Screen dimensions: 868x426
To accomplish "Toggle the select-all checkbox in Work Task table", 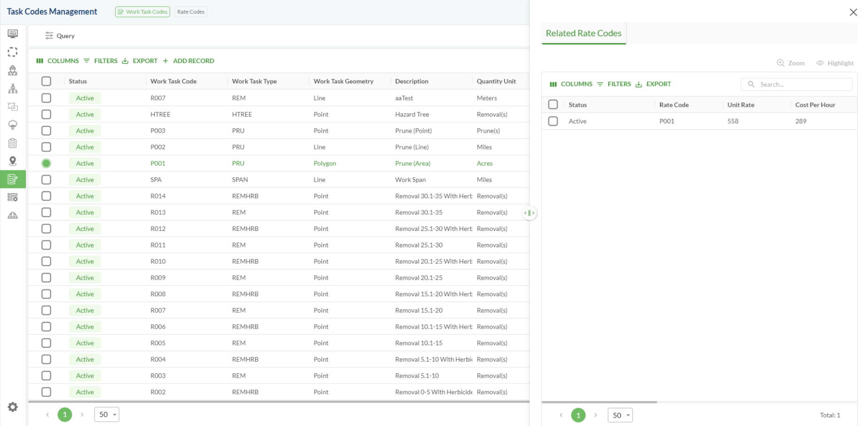I will coord(46,81).
